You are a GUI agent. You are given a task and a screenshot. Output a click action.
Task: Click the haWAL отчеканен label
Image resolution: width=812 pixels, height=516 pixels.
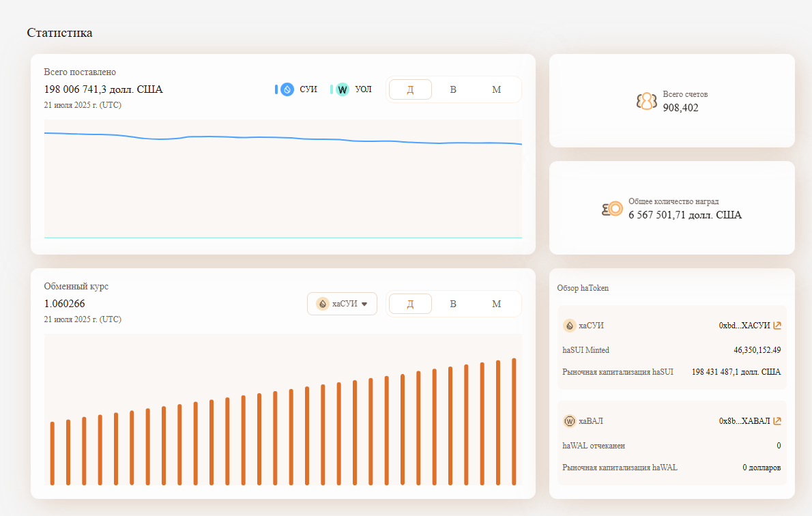(594, 446)
